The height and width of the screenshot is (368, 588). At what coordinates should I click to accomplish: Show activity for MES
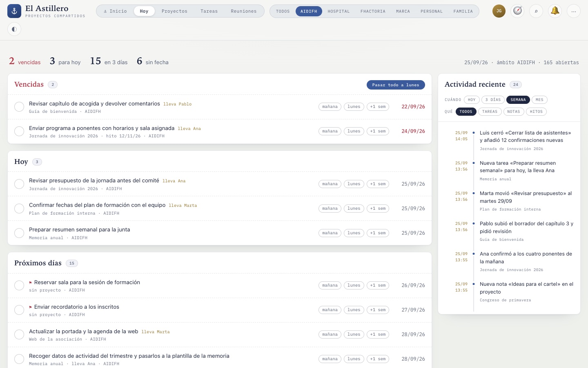pos(539,100)
